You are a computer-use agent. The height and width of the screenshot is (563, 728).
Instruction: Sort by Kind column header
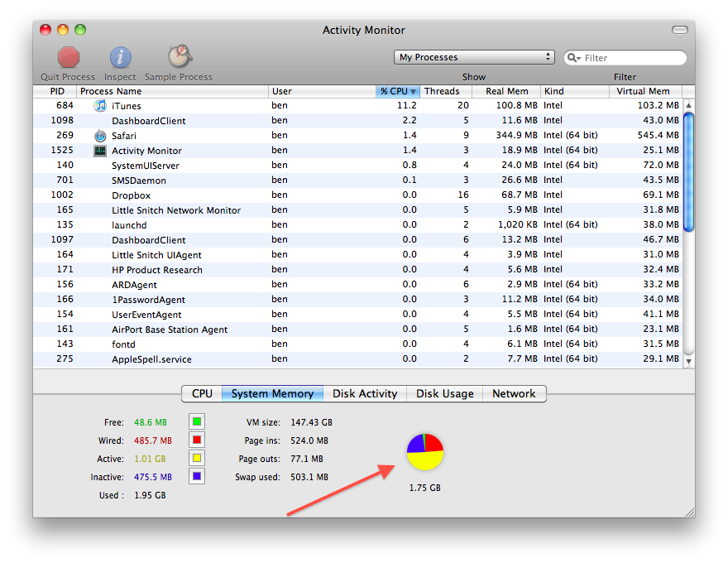[x=575, y=91]
